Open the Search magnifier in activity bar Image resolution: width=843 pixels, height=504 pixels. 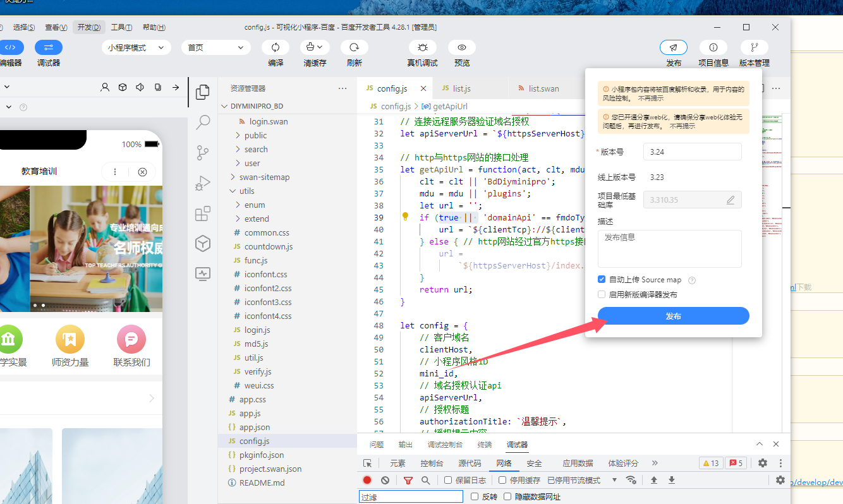[203, 122]
